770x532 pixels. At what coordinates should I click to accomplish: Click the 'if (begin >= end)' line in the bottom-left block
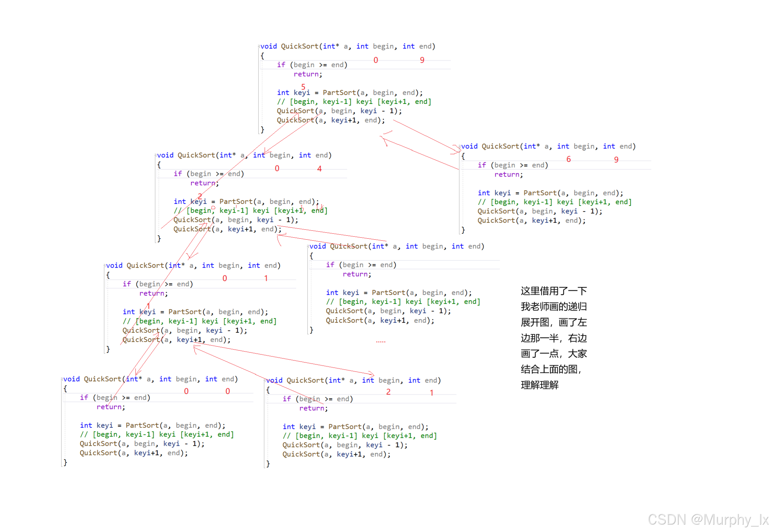pyautogui.click(x=115, y=397)
